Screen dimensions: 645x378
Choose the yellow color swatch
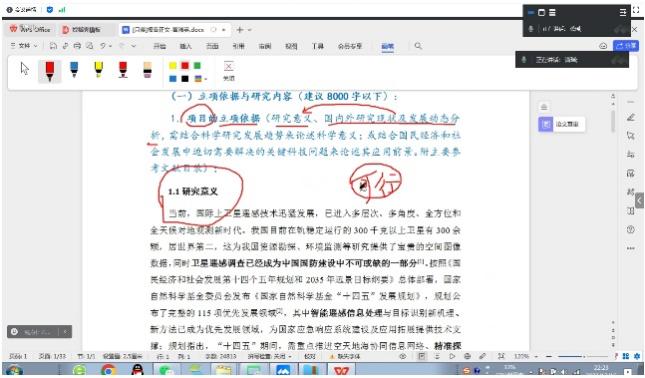173,66
